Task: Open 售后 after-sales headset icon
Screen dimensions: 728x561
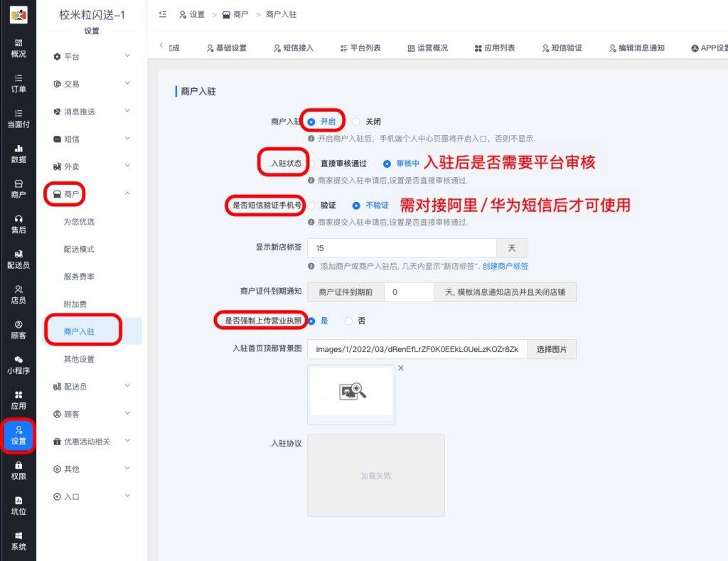Action: pos(18,224)
